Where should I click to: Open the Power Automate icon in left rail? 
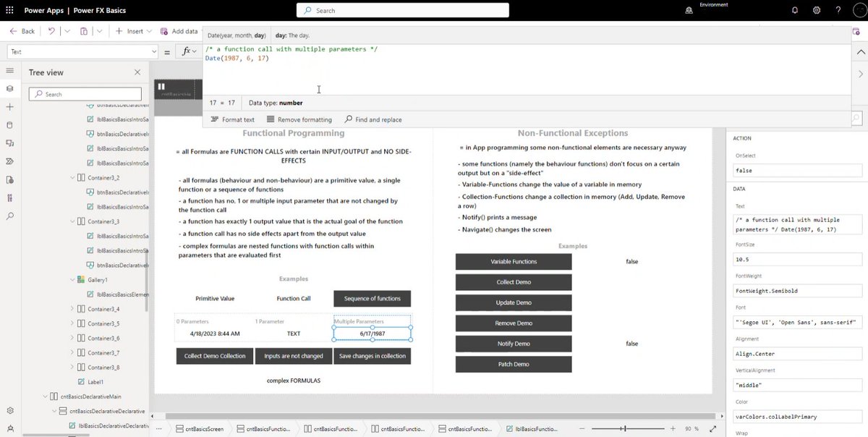pos(10,161)
